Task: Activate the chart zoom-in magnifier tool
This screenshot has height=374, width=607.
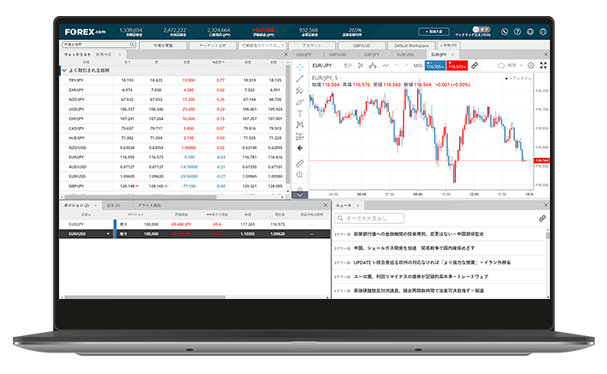Action: 300,175
